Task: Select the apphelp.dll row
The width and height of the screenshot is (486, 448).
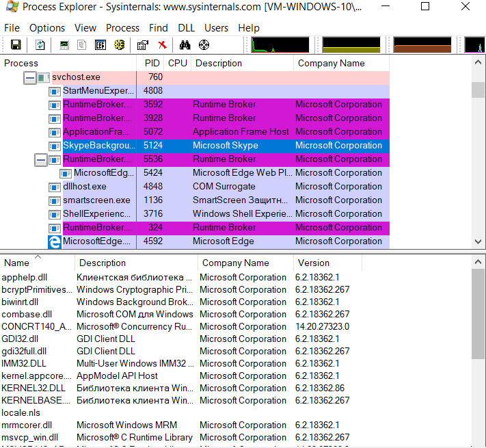Action: [x=180, y=278]
